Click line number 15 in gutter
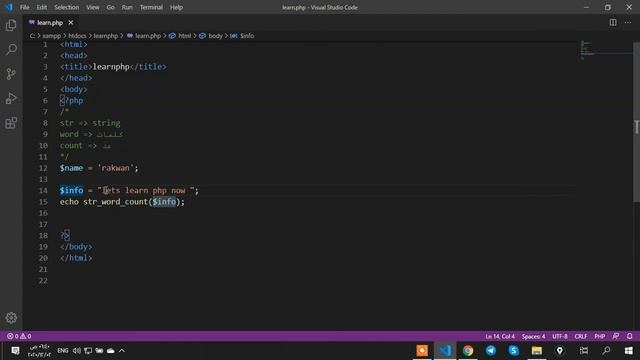The image size is (640, 360). coord(43,202)
